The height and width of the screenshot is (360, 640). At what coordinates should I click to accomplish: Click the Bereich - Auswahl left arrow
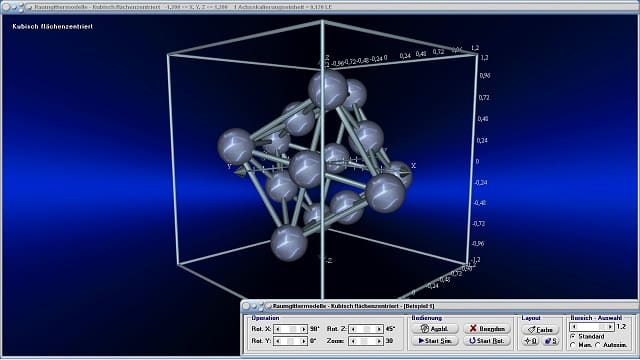tap(574, 327)
